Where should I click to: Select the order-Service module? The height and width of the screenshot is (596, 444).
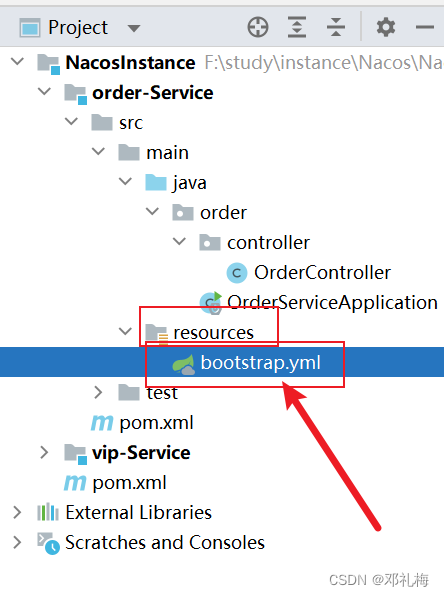tap(152, 92)
